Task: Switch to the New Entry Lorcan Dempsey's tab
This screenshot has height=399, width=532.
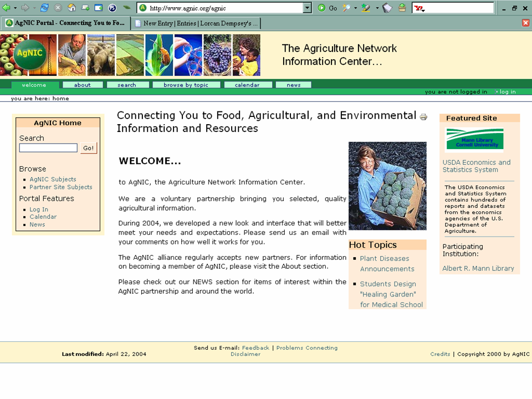Action: (x=196, y=23)
